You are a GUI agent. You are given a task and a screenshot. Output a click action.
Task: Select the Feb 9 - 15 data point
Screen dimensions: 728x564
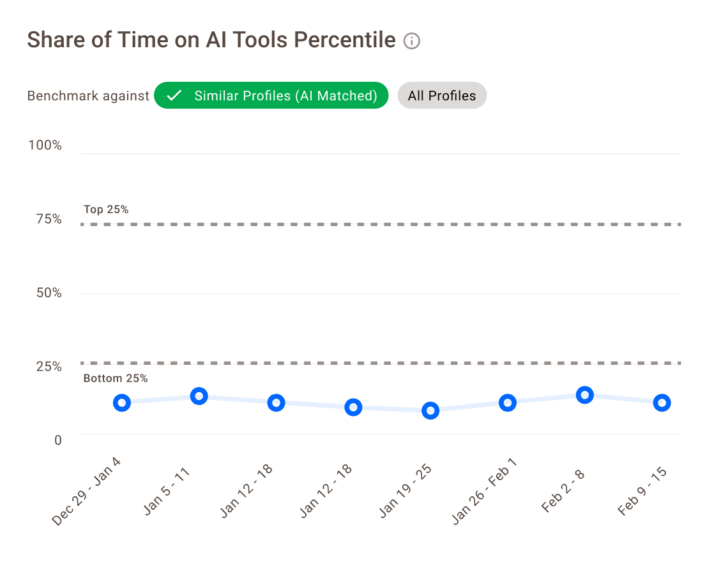pyautogui.click(x=662, y=403)
